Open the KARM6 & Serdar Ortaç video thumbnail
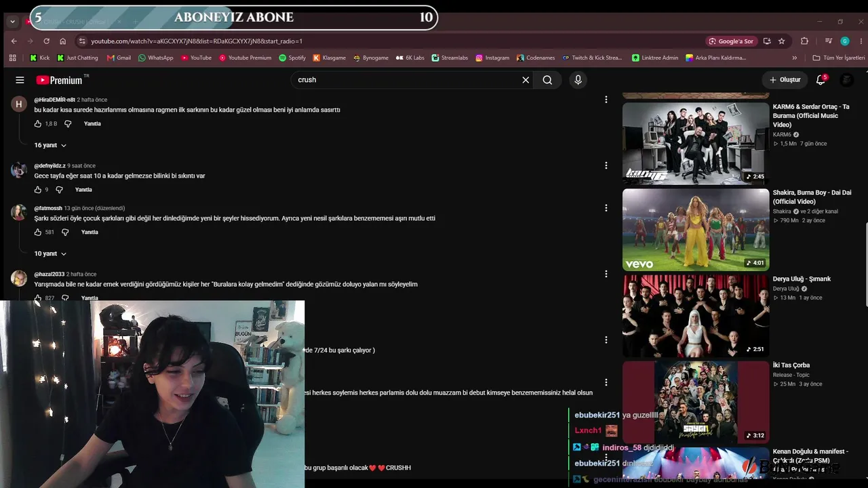The height and width of the screenshot is (488, 868). point(696,143)
